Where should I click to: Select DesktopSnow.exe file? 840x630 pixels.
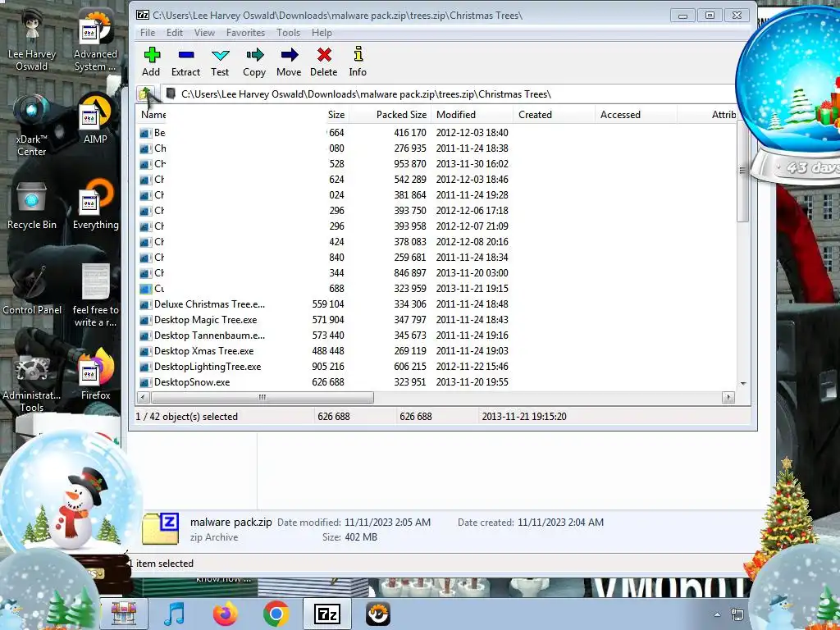point(192,382)
